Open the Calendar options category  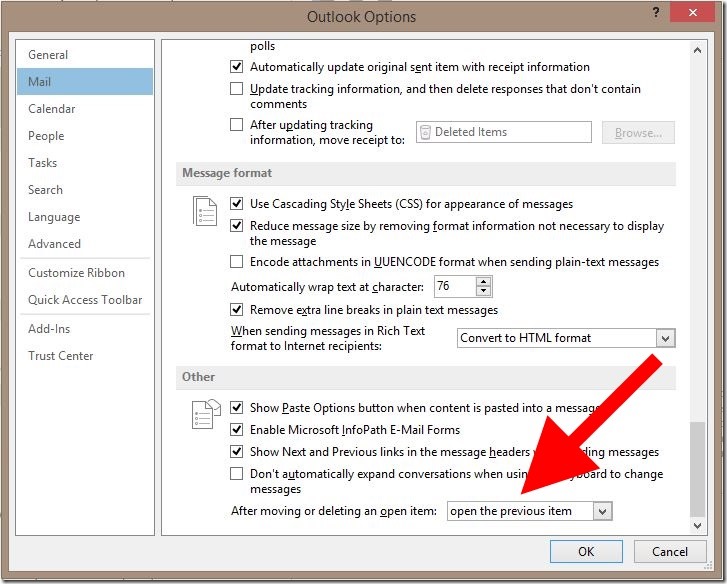click(x=85, y=108)
